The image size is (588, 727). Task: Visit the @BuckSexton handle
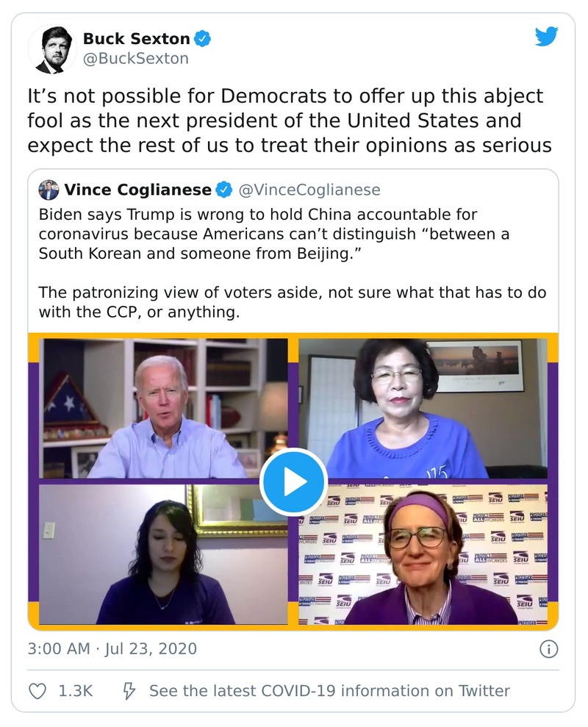pyautogui.click(x=135, y=58)
